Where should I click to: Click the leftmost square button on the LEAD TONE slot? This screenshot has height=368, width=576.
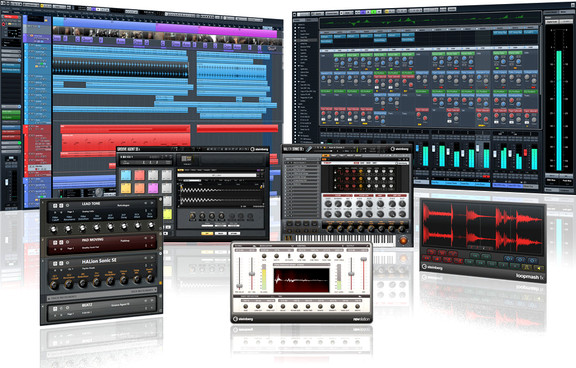coord(55,206)
